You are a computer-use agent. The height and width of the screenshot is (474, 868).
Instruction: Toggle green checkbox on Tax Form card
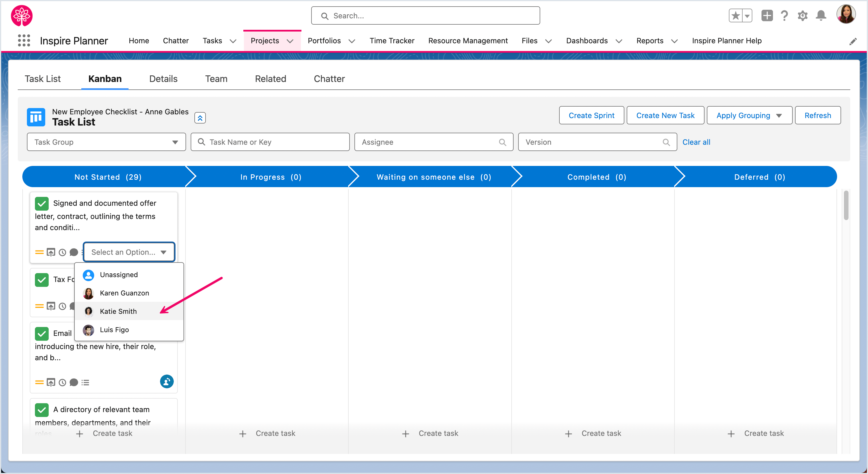pyautogui.click(x=42, y=280)
